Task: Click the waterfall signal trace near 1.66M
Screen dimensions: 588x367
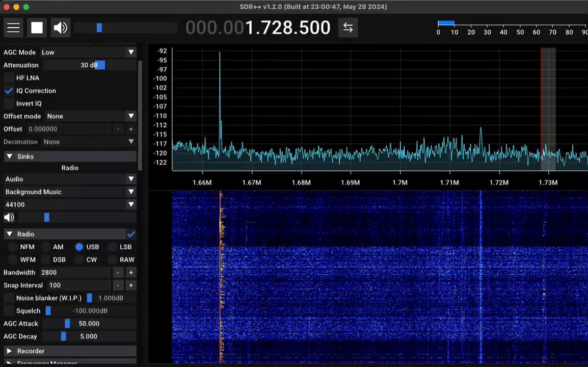Action: (x=221, y=278)
